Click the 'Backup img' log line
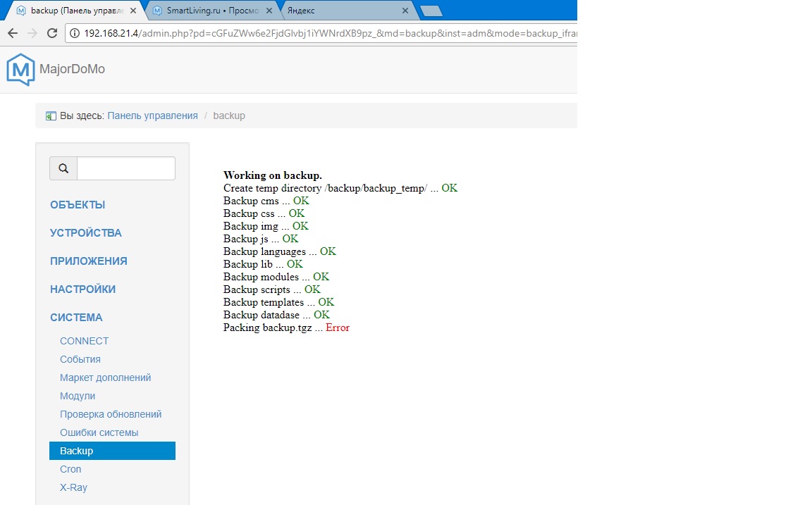This screenshot has width=812, height=505. tap(266, 226)
